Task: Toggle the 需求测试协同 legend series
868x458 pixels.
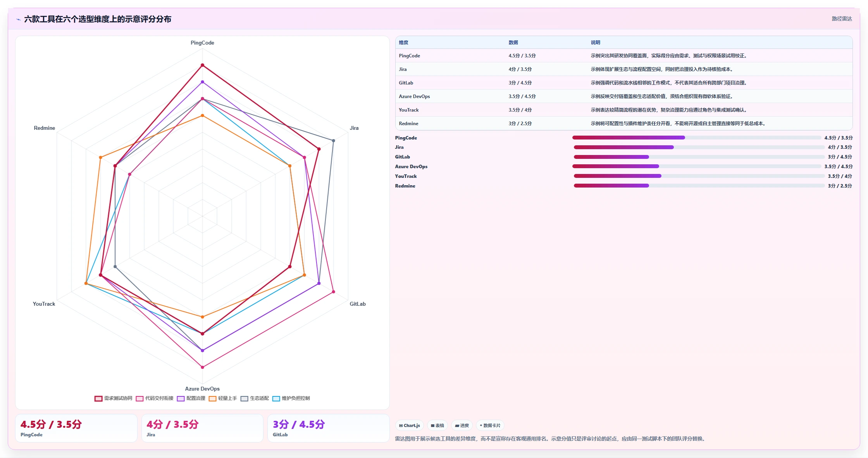Action: 114,398
